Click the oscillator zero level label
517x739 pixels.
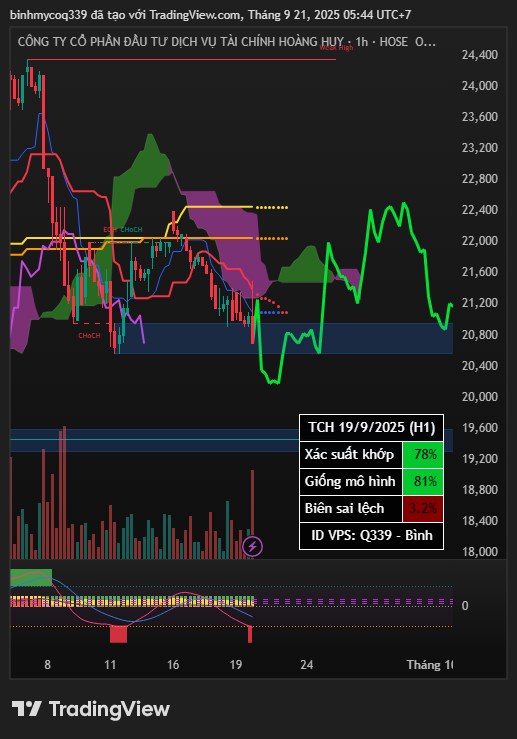point(465,606)
